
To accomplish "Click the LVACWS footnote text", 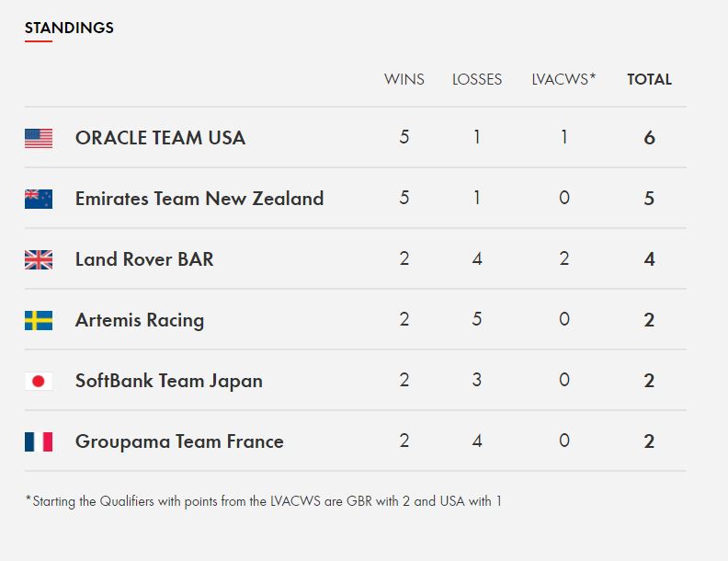I will (264, 501).
